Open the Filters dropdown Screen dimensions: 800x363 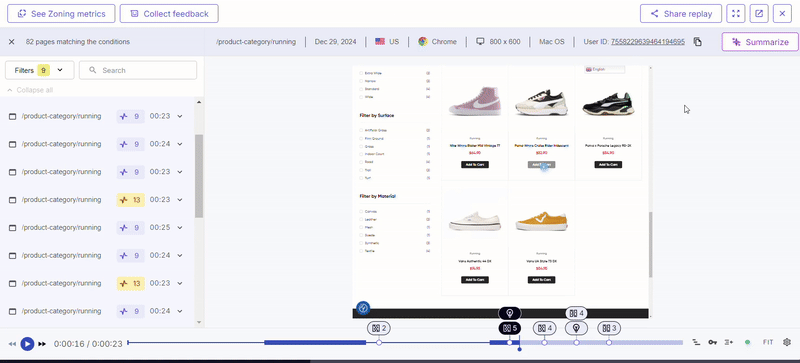pyautogui.click(x=39, y=70)
